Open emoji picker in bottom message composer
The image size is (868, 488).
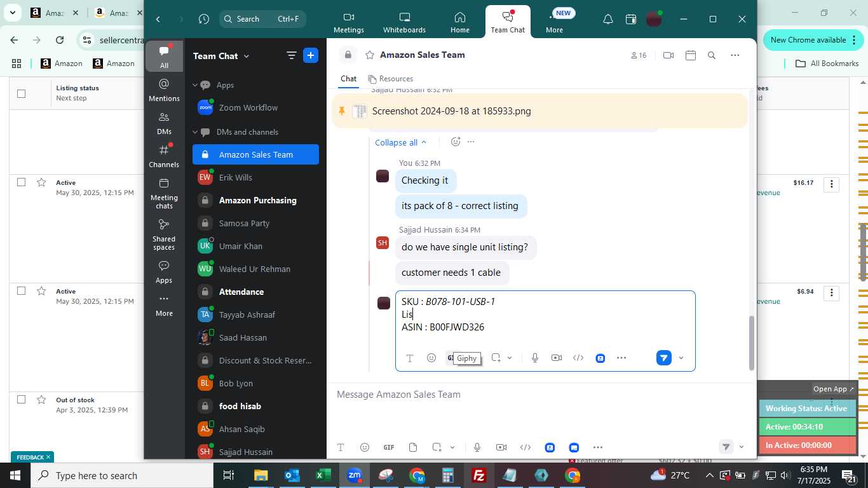click(365, 447)
